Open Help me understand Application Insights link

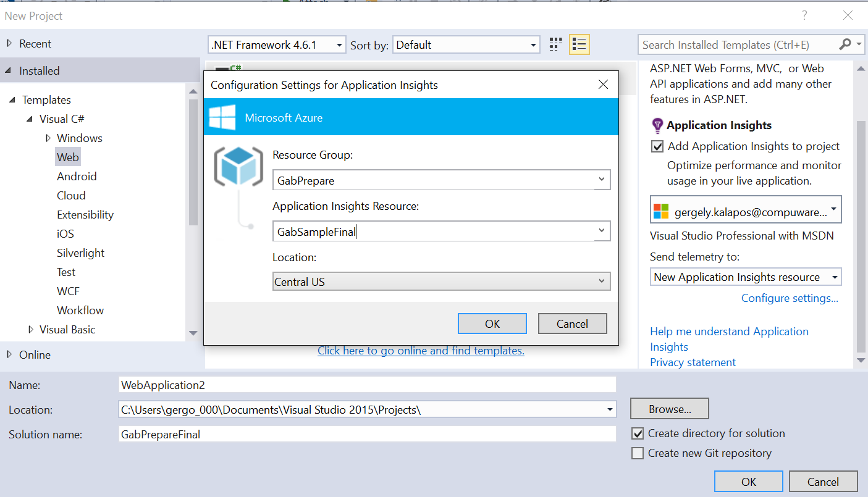tap(729, 339)
